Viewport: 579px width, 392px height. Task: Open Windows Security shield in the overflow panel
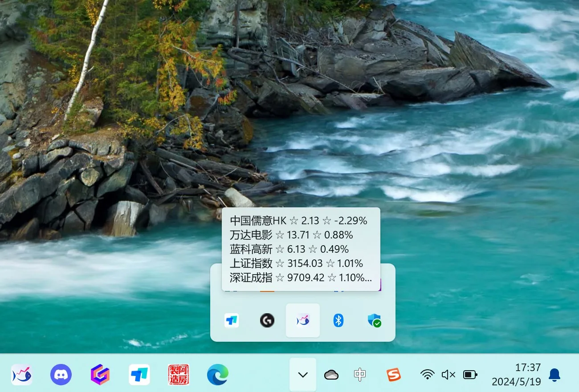click(374, 320)
